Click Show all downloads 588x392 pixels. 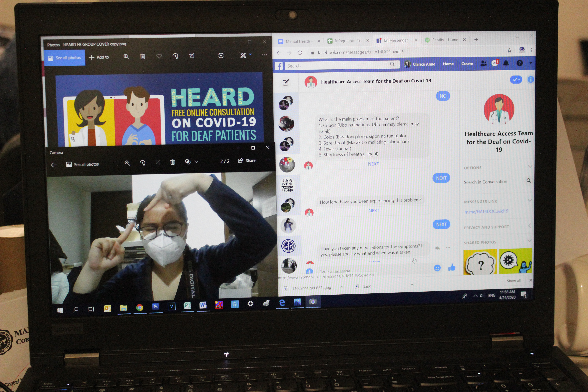[x=513, y=281]
